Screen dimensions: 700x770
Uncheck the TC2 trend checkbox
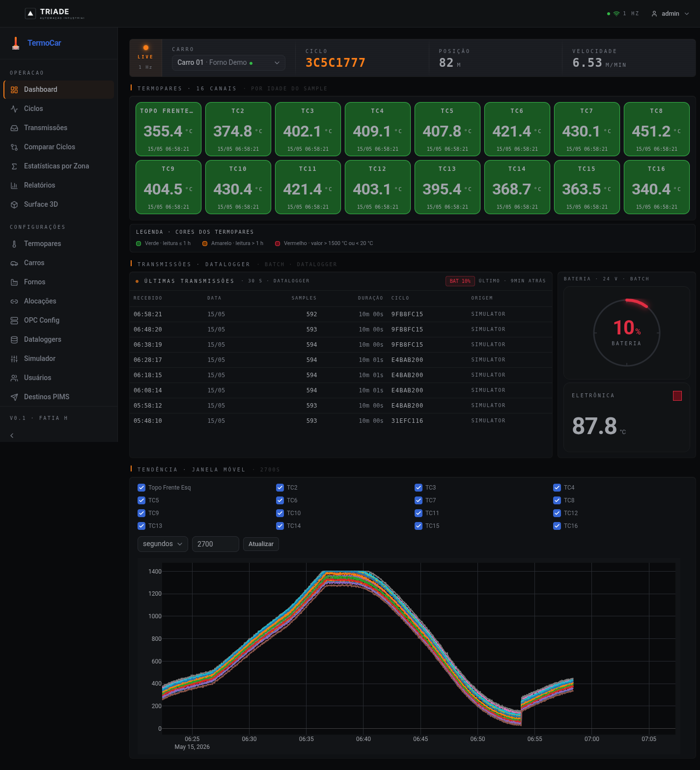[280, 488]
